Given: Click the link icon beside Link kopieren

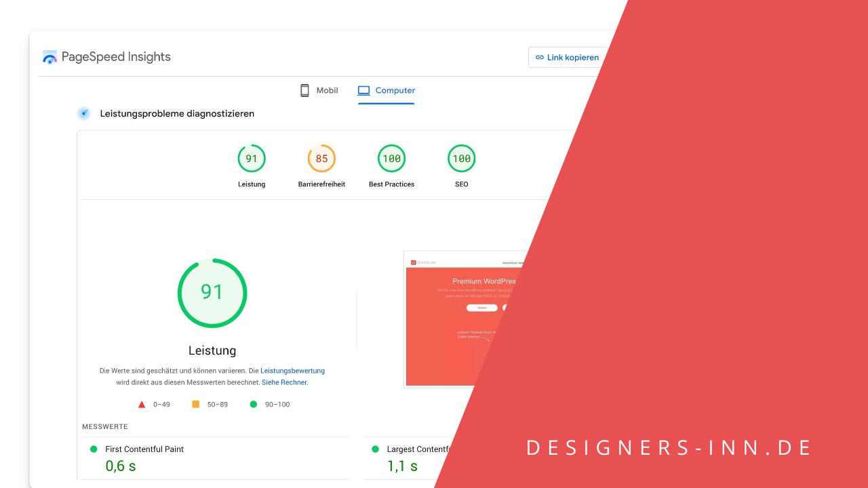Looking at the screenshot, I should [539, 57].
